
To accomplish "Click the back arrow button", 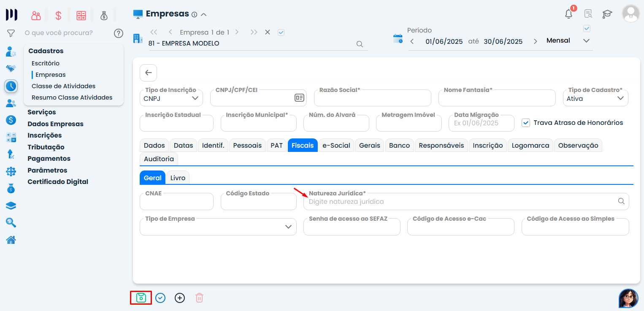I will [148, 73].
